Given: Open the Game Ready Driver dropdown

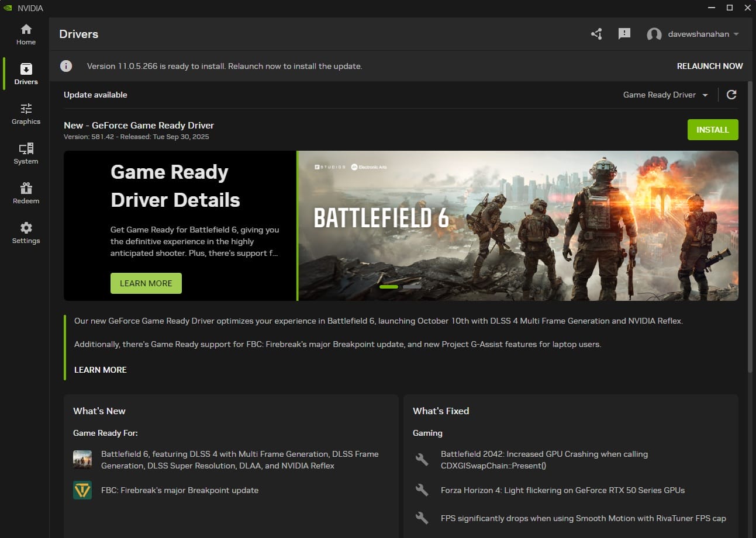Looking at the screenshot, I should click(665, 94).
